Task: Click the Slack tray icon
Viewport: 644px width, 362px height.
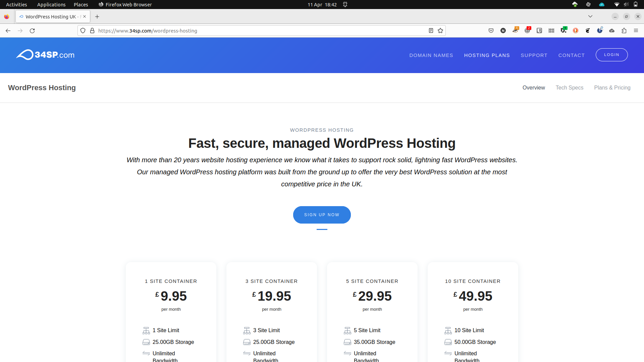Action: (588, 4)
